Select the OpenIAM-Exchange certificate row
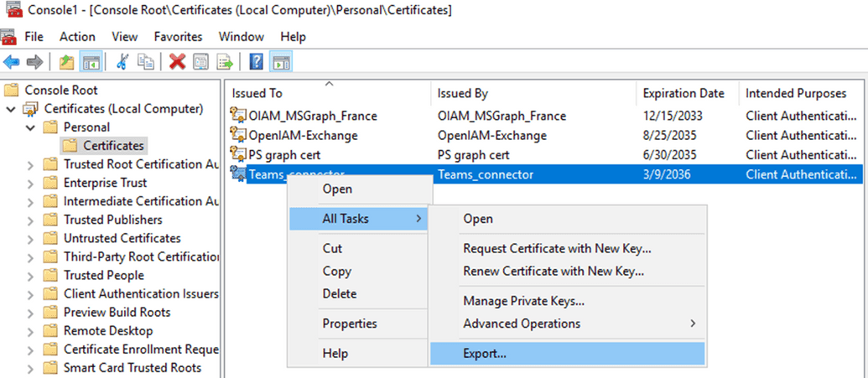 tap(303, 135)
